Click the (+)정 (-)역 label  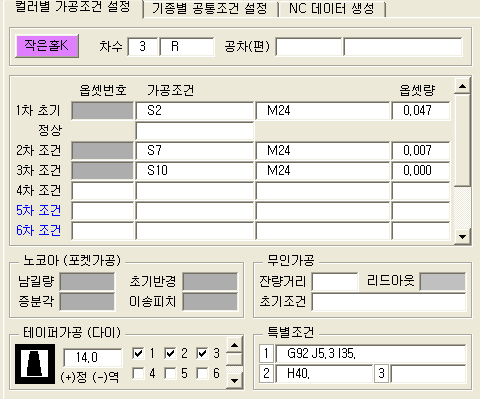coord(90,377)
